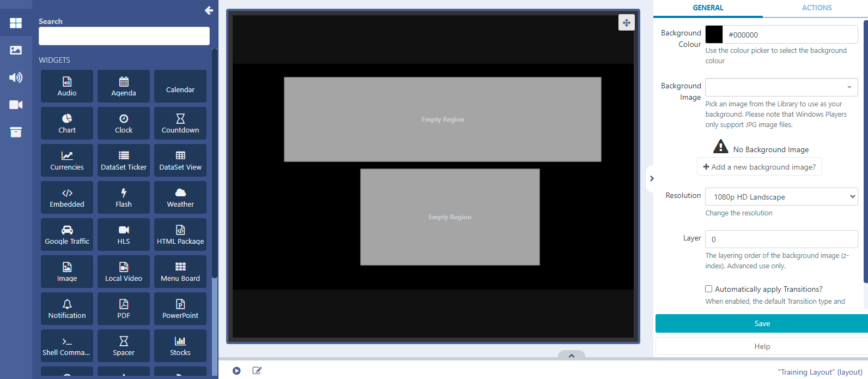Add the Image widget
This screenshot has width=868, height=379.
pyautogui.click(x=67, y=272)
